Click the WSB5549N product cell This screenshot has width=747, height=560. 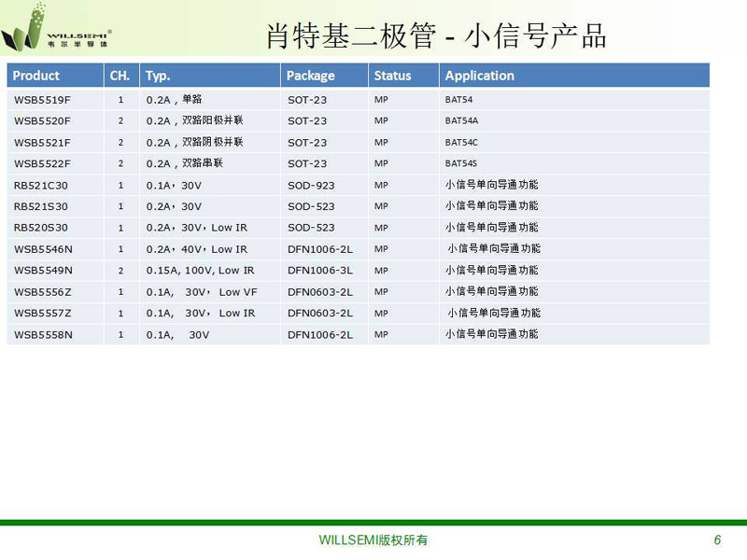click(x=43, y=271)
